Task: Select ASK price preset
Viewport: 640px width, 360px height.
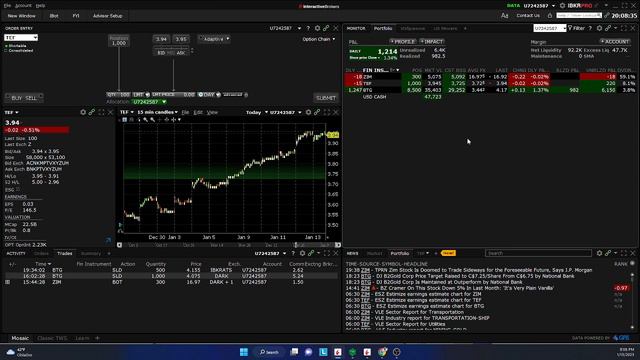Action: pos(180,53)
